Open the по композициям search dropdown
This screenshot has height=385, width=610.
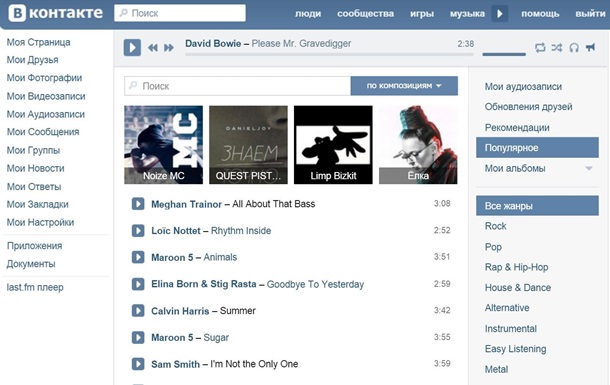404,86
